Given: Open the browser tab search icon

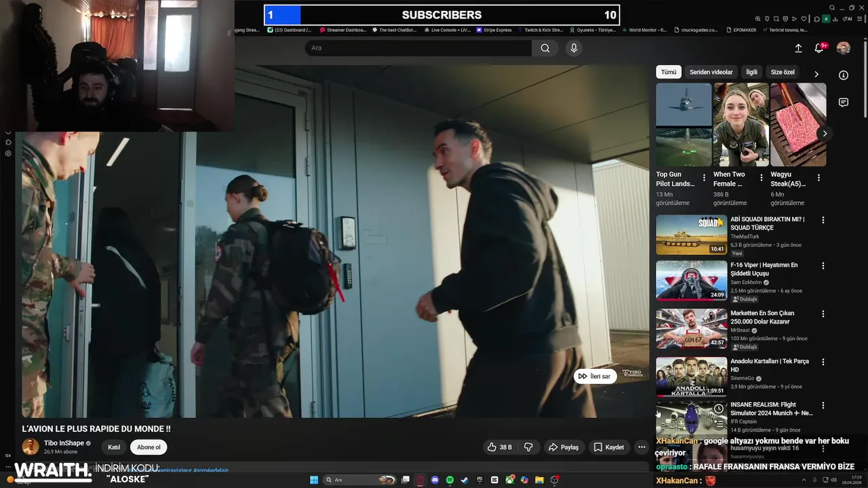Looking at the screenshot, I should pos(832,7).
